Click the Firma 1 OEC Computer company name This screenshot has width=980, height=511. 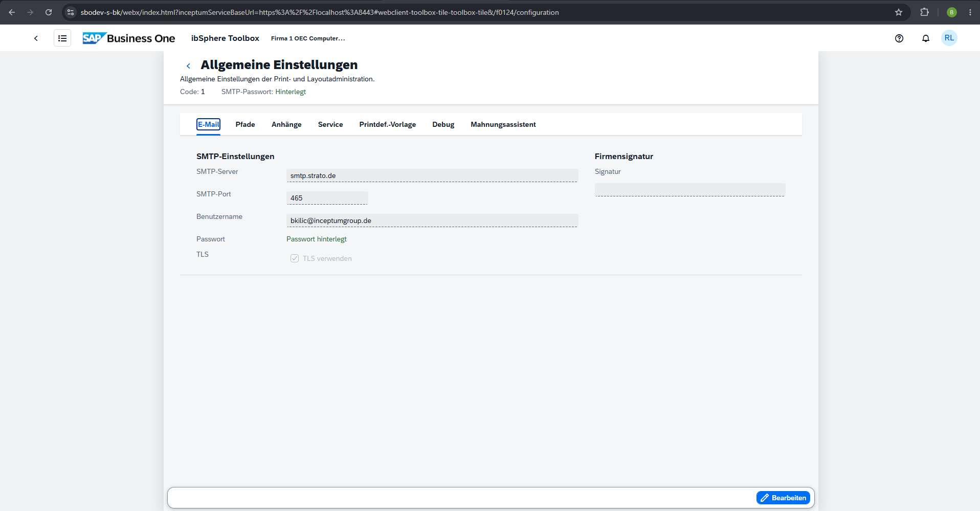tap(308, 38)
